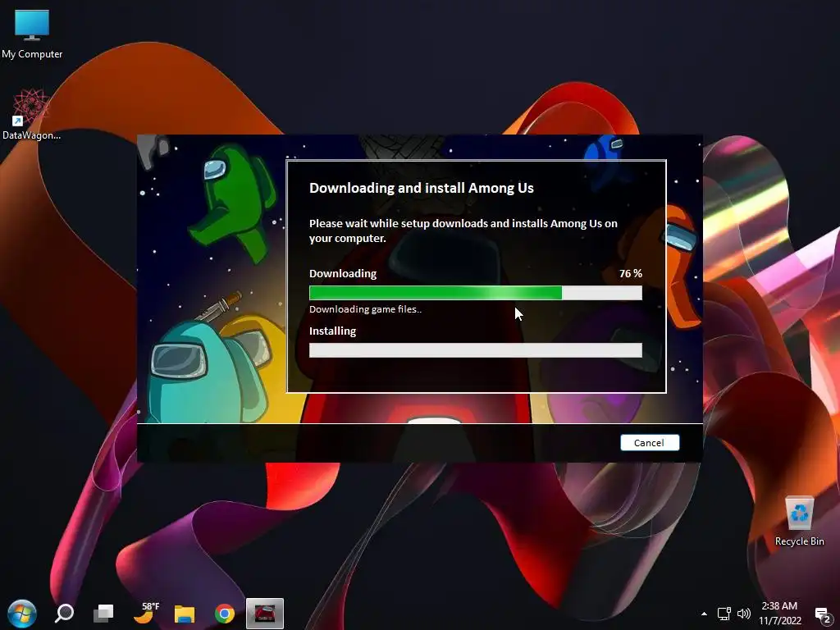Select the DataWagon desktop shortcut

click(32, 115)
